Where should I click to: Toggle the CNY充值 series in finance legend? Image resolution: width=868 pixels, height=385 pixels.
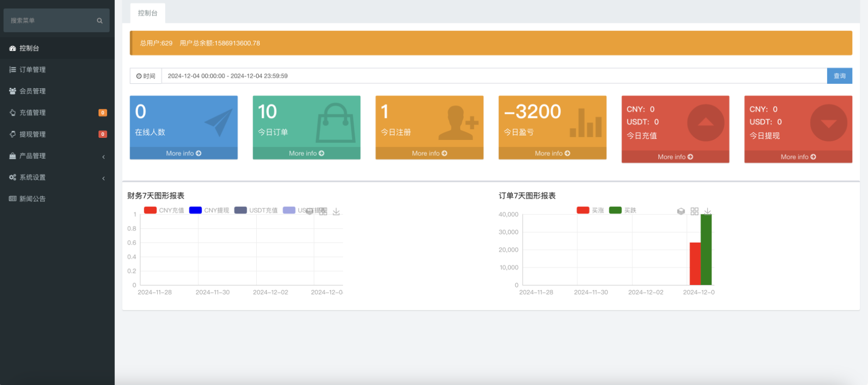(164, 210)
